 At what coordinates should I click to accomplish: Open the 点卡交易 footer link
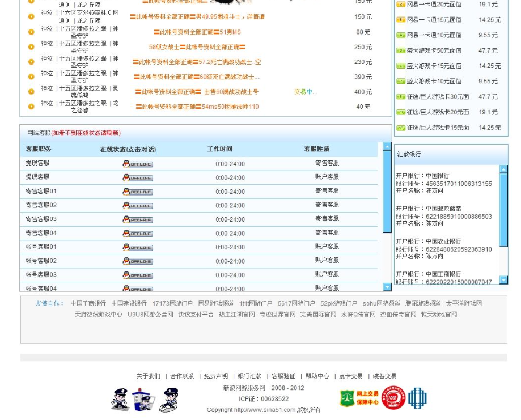[x=351, y=376]
